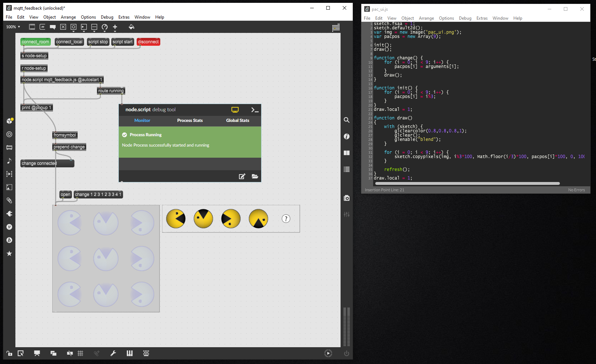Toggle the layered windows icon in bottom toolbar

[x=53, y=353]
